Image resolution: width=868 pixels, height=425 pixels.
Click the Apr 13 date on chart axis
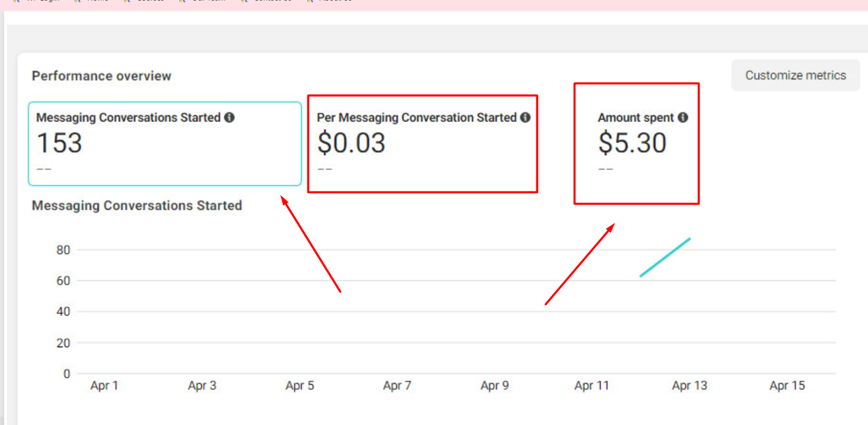pos(689,386)
